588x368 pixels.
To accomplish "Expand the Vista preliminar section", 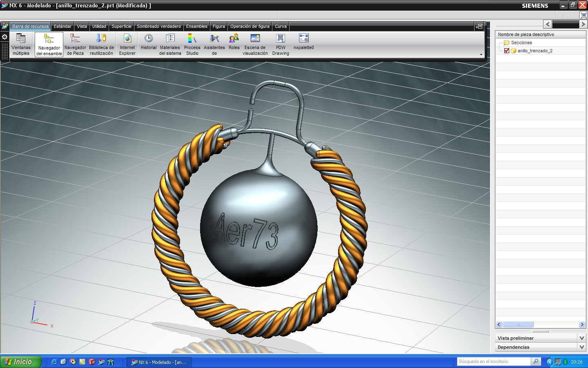I will coord(582,338).
